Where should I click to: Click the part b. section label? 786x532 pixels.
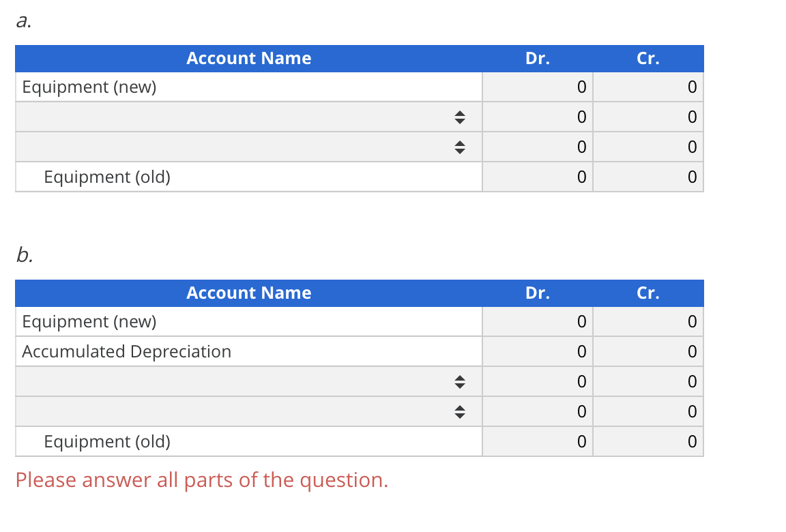click(23, 255)
